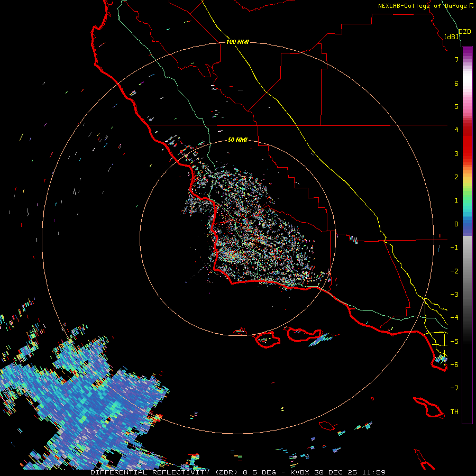Click the -7 value on the dB scale

click(x=454, y=388)
